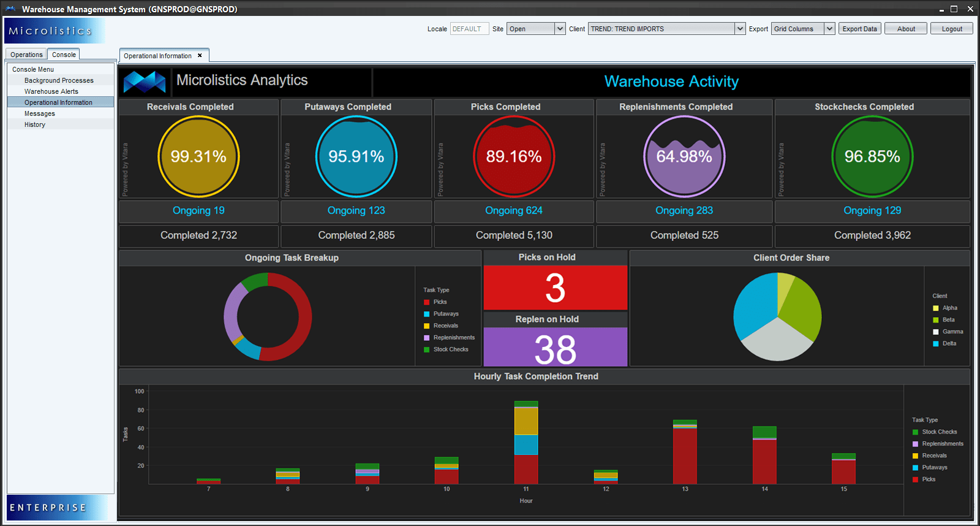980x526 pixels.
Task: Close the Operational Information tab
Action: pyautogui.click(x=200, y=56)
